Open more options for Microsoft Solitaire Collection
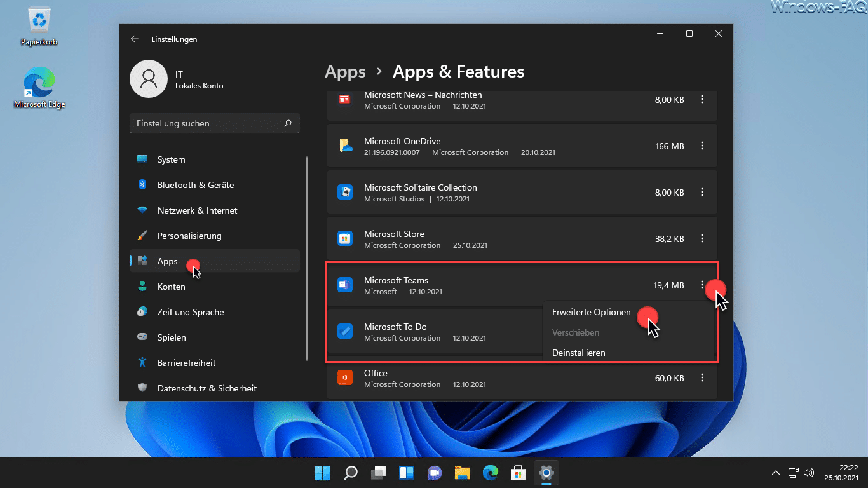The height and width of the screenshot is (488, 868). [x=702, y=193]
